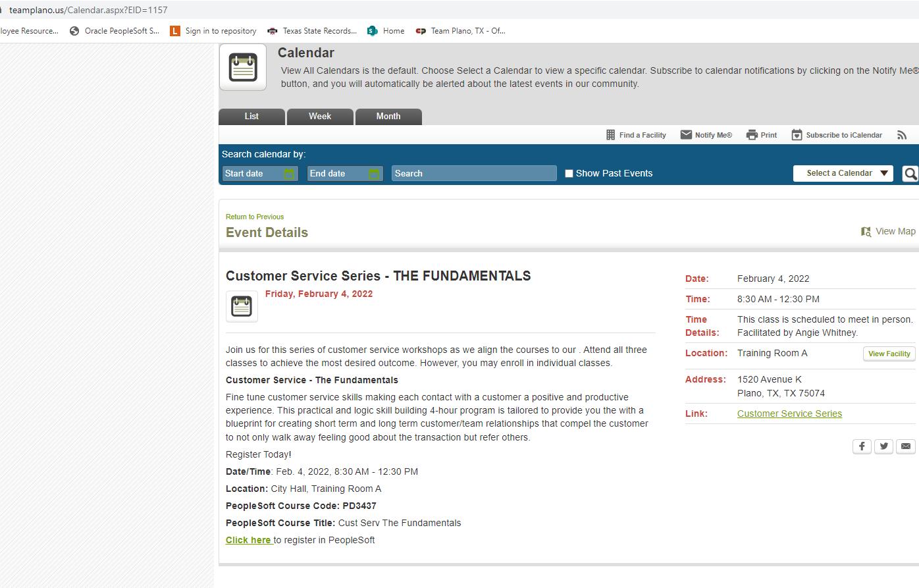Open the Start date calendar picker icon
Image resolution: width=919 pixels, height=588 pixels.
click(289, 173)
